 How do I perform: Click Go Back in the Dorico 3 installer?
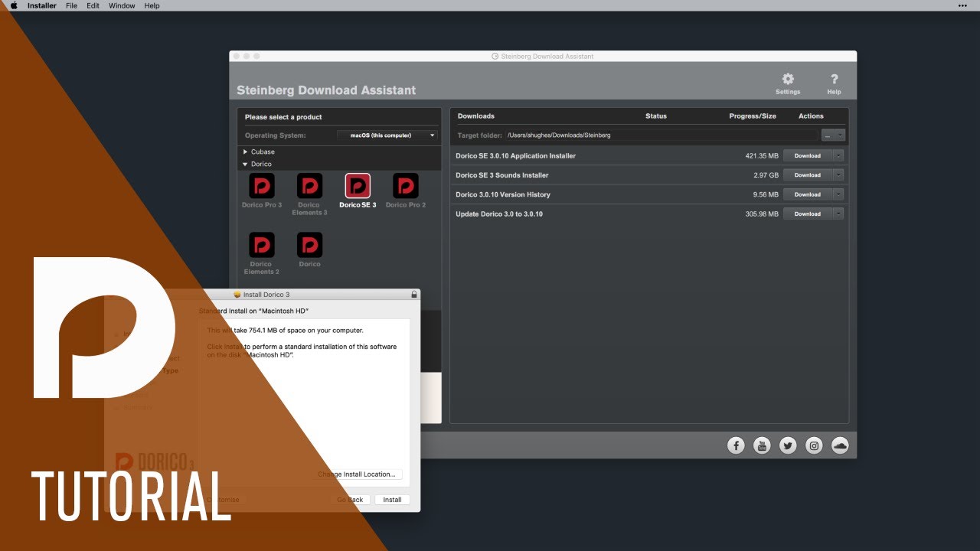click(x=351, y=500)
